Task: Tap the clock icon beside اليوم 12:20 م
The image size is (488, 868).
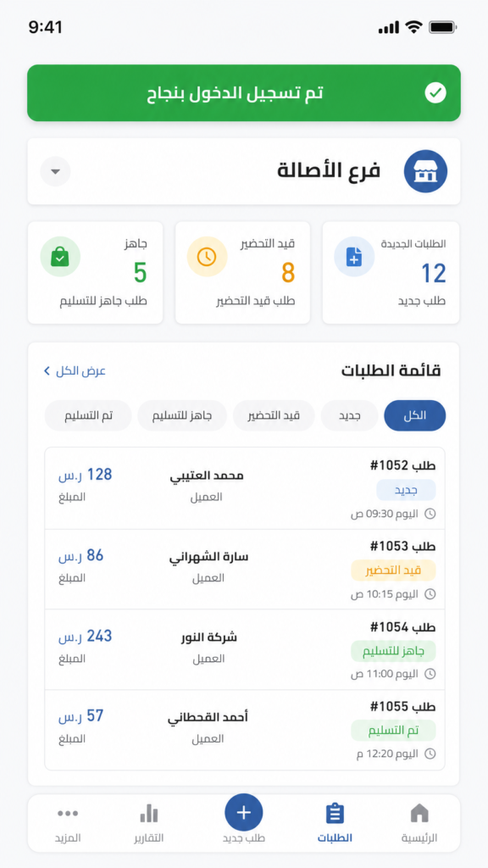Action: pyautogui.click(x=430, y=754)
